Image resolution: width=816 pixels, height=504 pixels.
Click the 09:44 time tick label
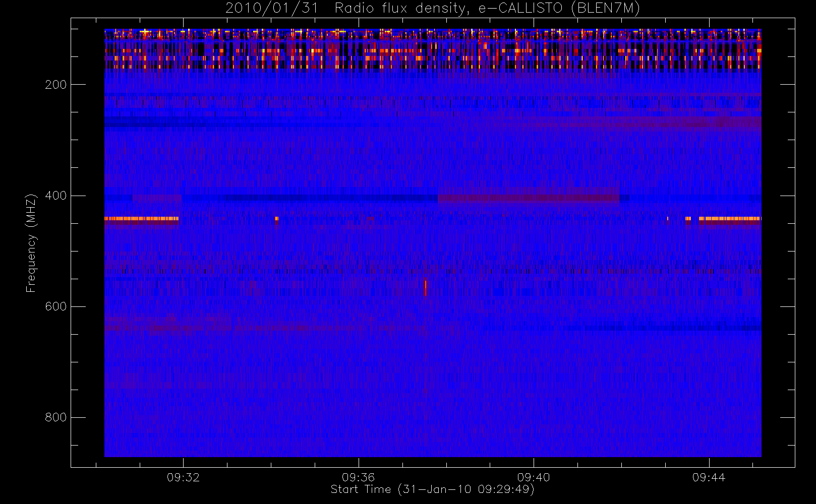point(709,477)
